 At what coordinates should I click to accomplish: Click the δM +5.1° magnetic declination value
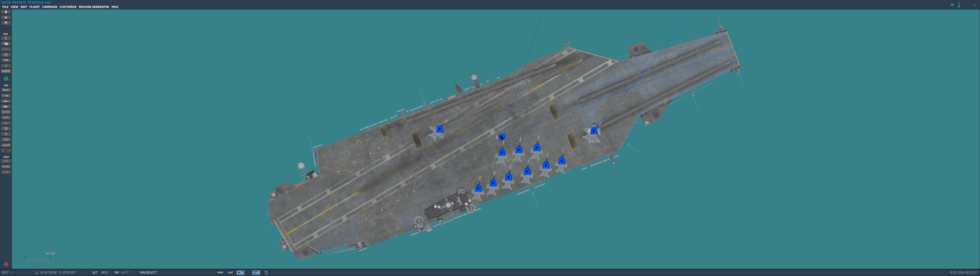click(x=122, y=273)
